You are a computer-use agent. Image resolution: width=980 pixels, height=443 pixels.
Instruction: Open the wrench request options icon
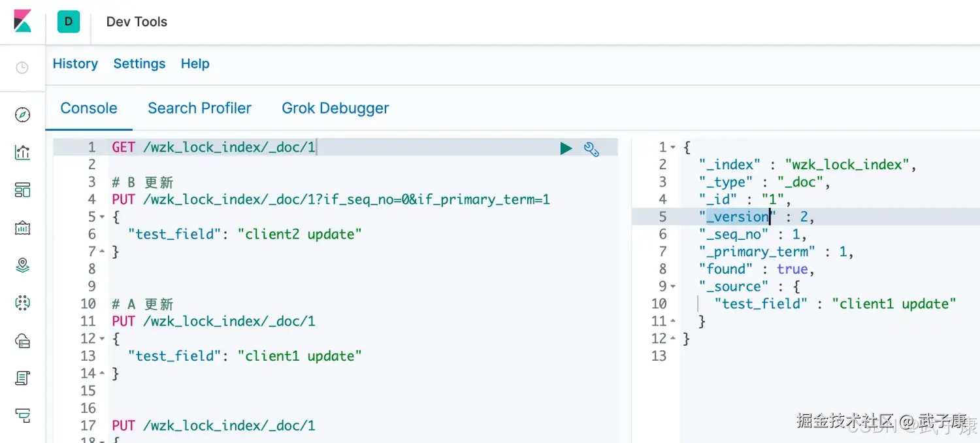click(591, 149)
